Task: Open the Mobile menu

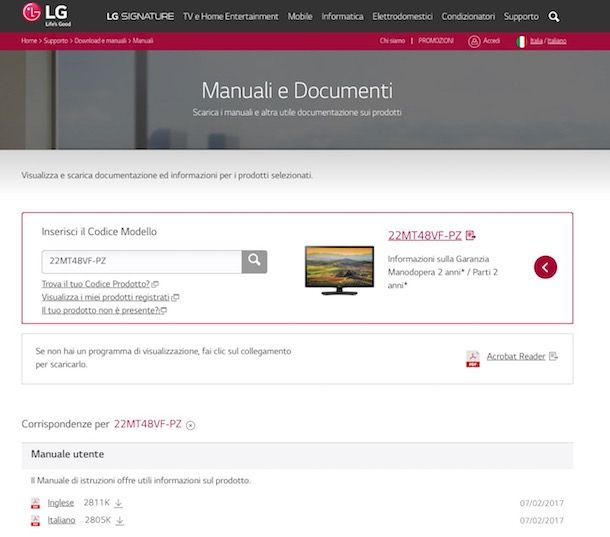Action: click(x=300, y=16)
